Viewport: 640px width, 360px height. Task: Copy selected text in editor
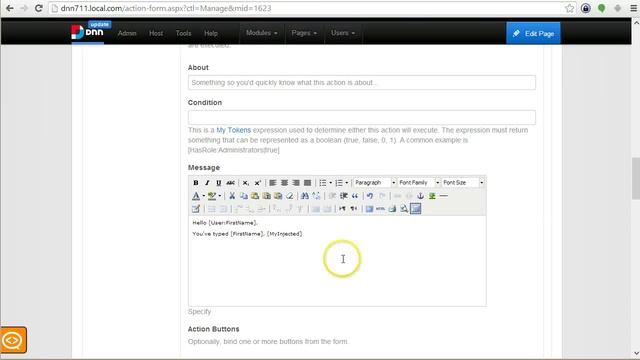coord(244,196)
